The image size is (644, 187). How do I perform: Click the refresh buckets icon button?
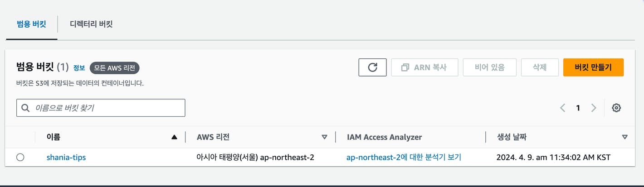tap(372, 67)
